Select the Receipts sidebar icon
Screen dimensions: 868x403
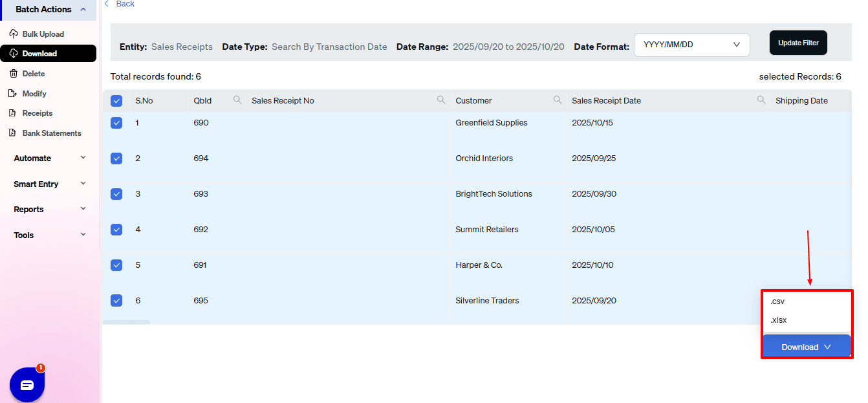coord(14,113)
